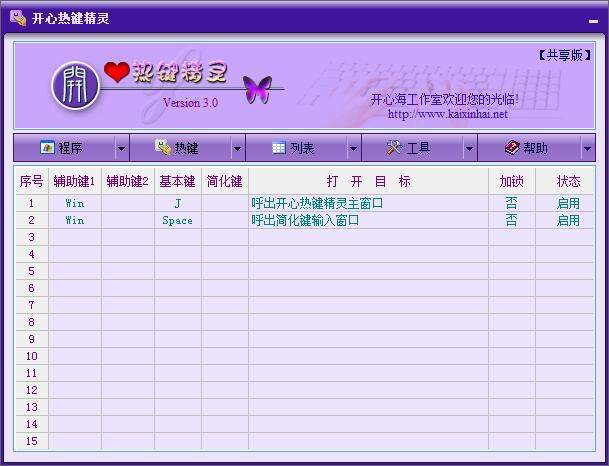Click the 帮助 help book icon
The width and height of the screenshot is (609, 466).
(x=511, y=148)
